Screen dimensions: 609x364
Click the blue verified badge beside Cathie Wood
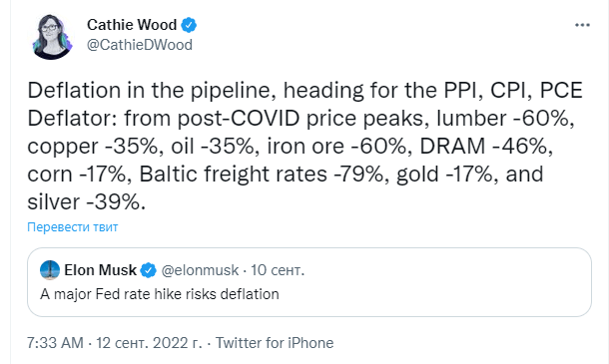[189, 25]
